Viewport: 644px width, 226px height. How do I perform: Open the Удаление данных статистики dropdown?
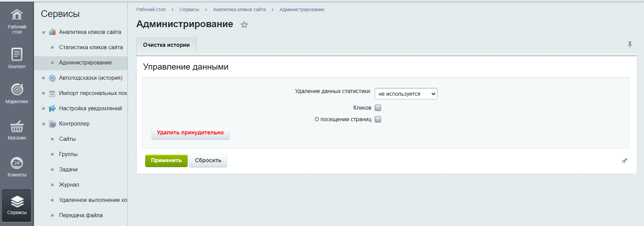tap(406, 94)
